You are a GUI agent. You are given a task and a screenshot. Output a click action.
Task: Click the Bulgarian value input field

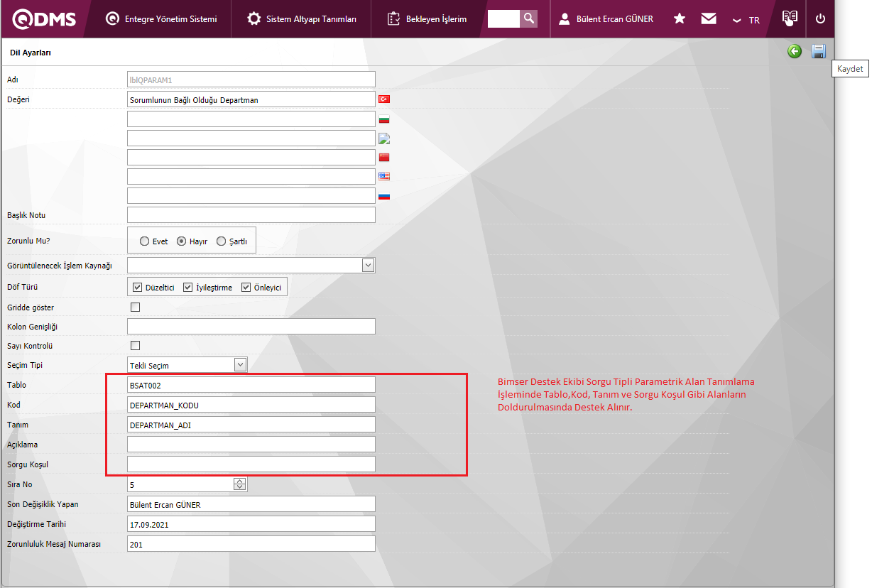click(251, 119)
